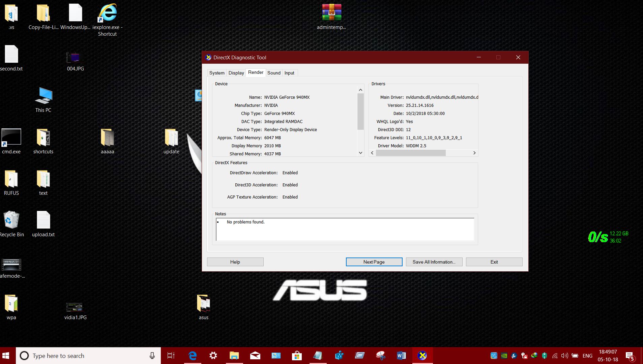Viewport: 643px width, 364px height.
Task: Minimize the DirectX Diagnostic Tool window
Action: [x=478, y=57]
